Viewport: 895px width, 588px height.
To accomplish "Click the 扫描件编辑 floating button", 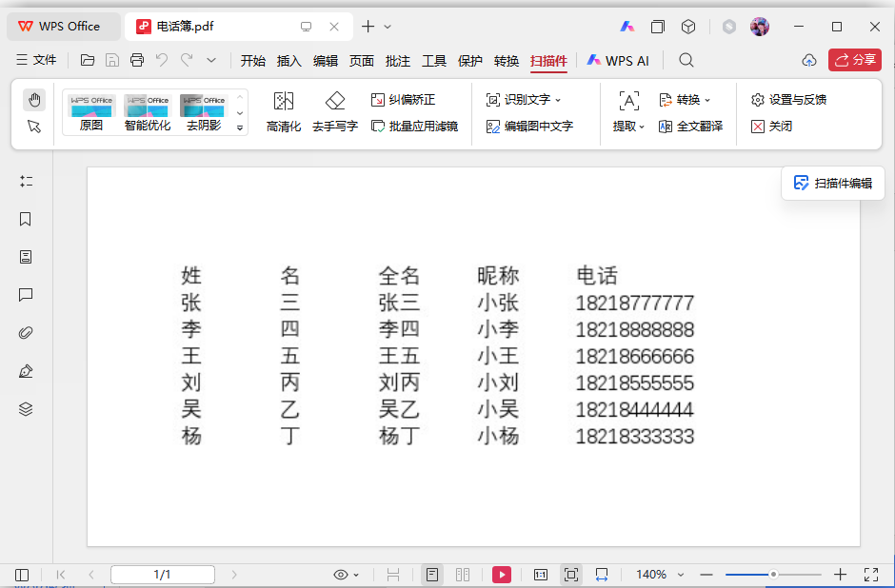I will point(833,183).
